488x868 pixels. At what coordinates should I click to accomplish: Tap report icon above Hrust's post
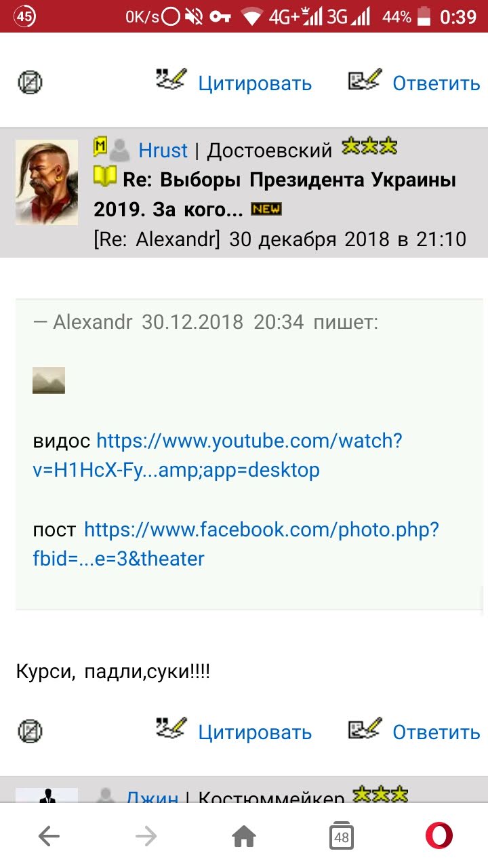[30, 83]
